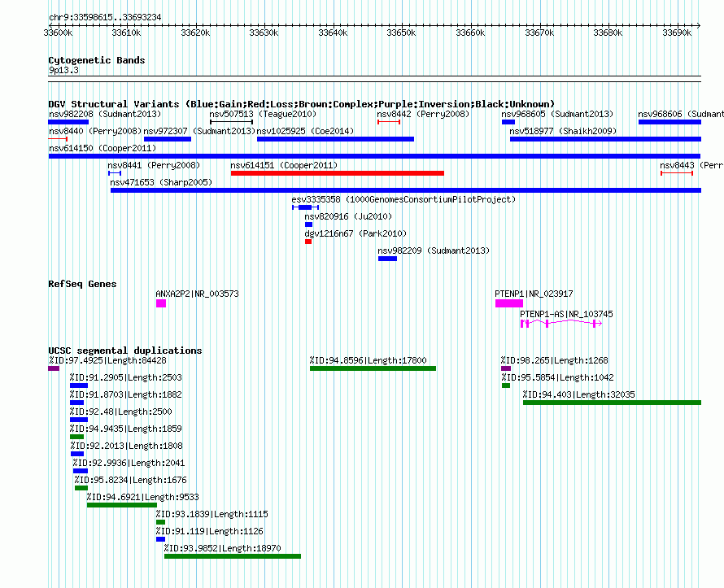Click %ID:91.119|Length:1126 duplication label

tap(210, 531)
